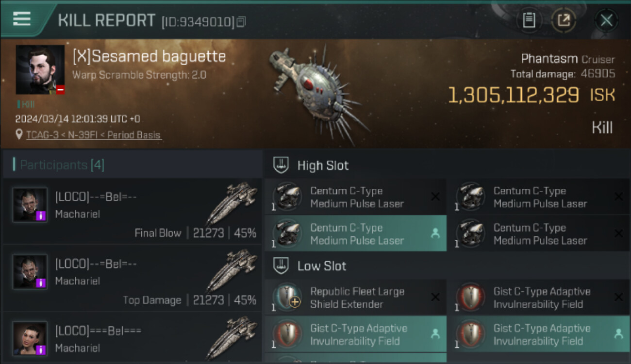Share the kill report externally
This screenshot has width=631, height=364.
point(564,20)
